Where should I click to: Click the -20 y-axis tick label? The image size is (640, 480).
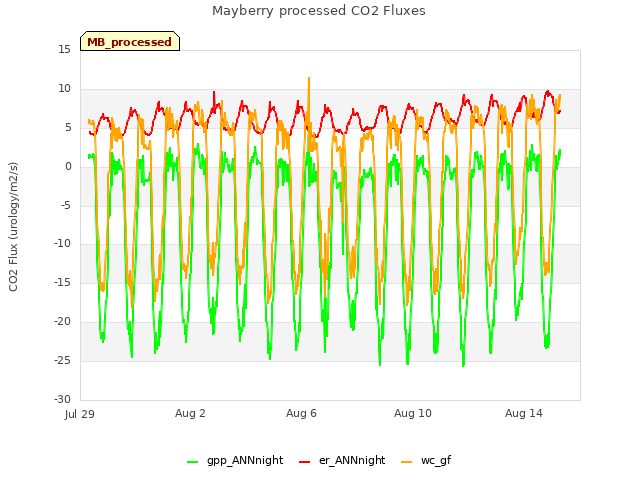(63, 321)
